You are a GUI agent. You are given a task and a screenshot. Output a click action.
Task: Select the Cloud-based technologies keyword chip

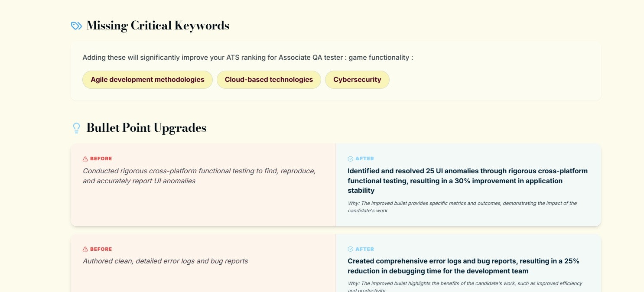click(x=269, y=79)
